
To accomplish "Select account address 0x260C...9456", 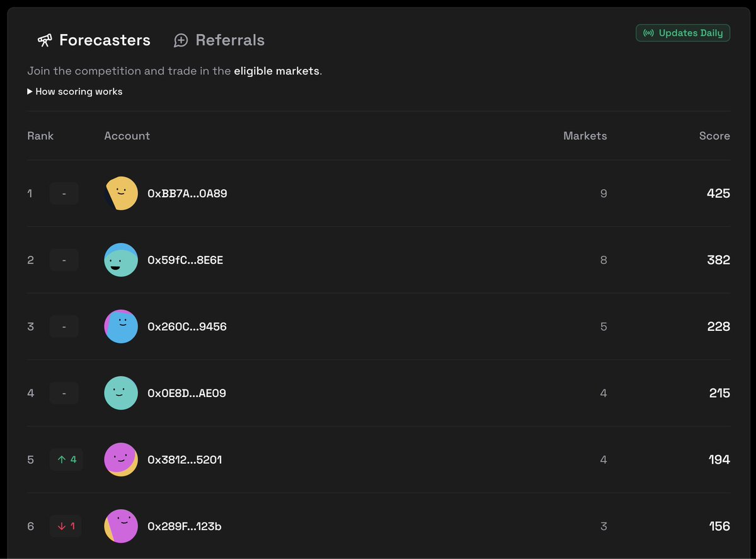I will 187,326.
